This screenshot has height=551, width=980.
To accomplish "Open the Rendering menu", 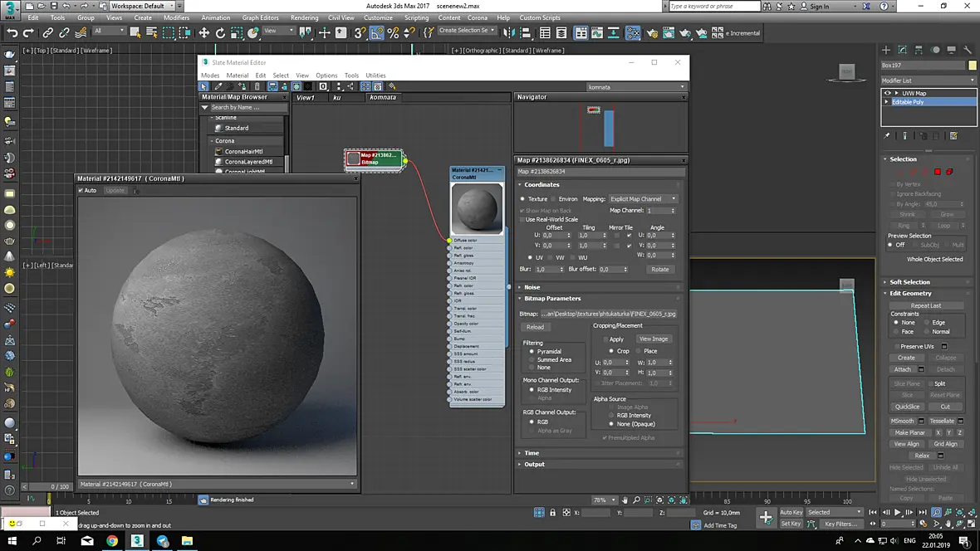I will 304,17.
